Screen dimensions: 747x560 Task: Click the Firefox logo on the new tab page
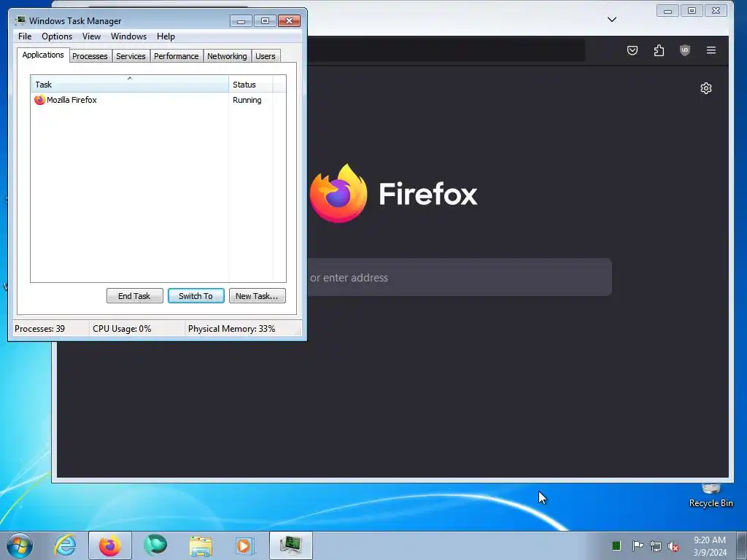coord(338,193)
